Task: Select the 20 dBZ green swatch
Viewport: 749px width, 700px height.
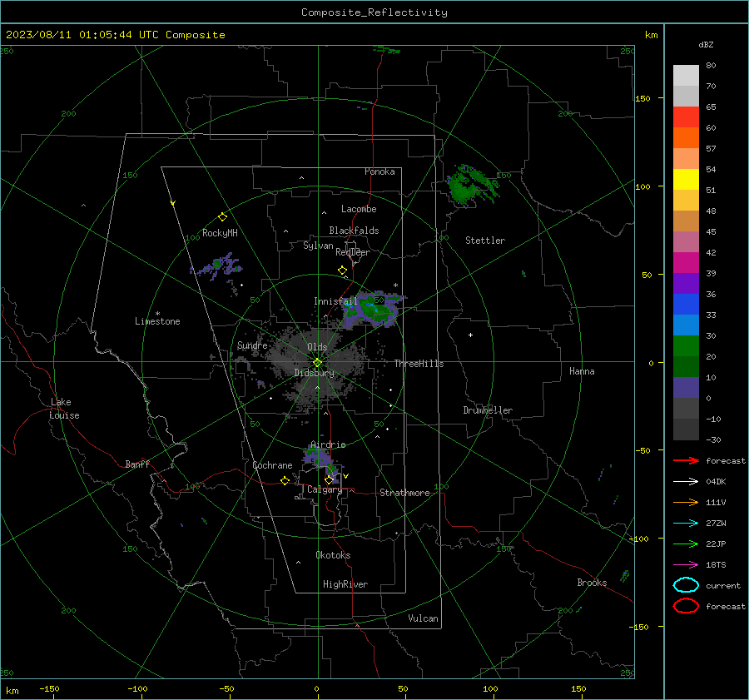Action: coord(686,366)
